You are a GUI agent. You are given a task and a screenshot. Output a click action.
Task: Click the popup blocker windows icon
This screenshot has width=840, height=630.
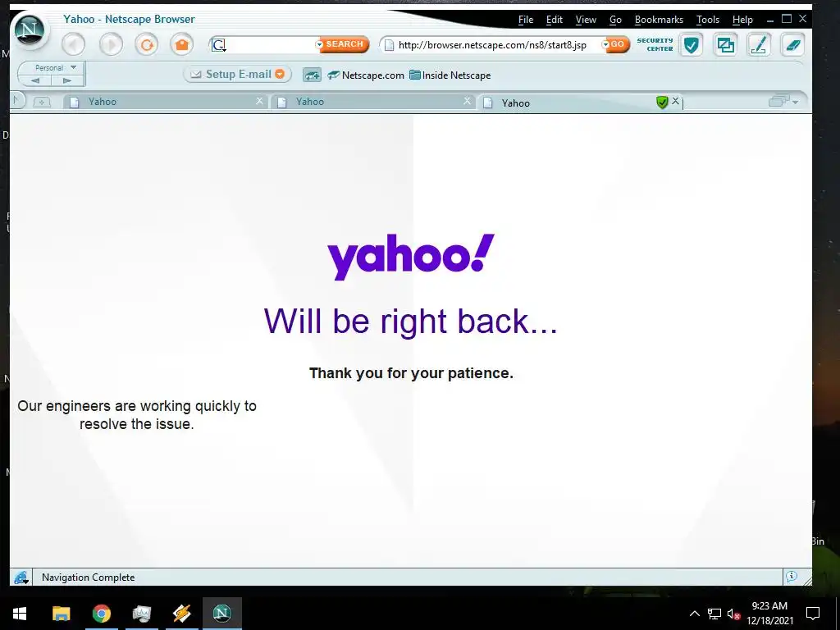[725, 45]
